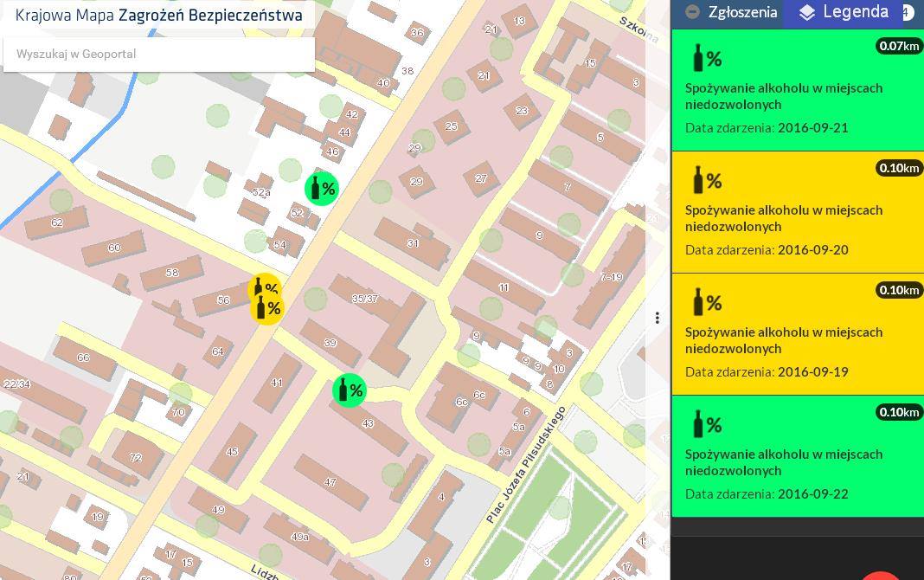This screenshot has width=924, height=580.
Task: Switch to the Legenda tab
Action: coord(855,12)
